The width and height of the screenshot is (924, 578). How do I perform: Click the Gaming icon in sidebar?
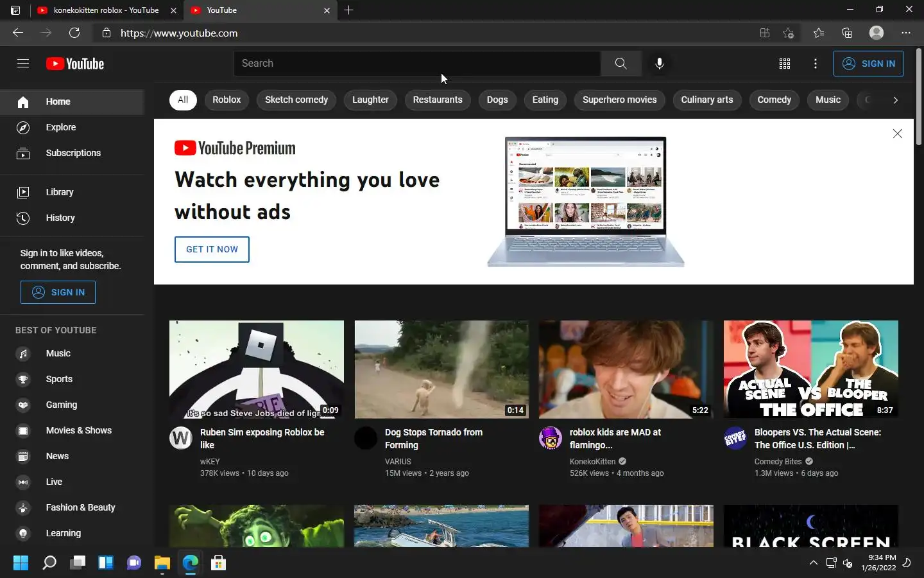coord(23,405)
